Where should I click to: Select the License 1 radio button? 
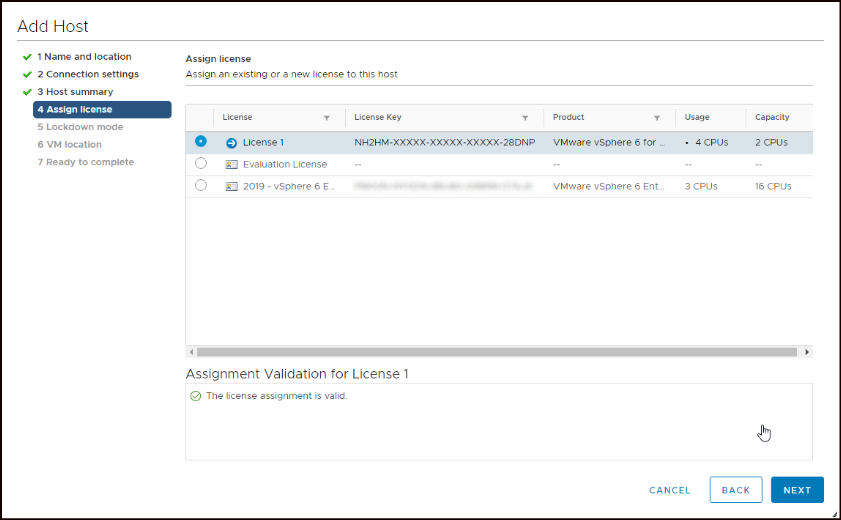pos(201,142)
